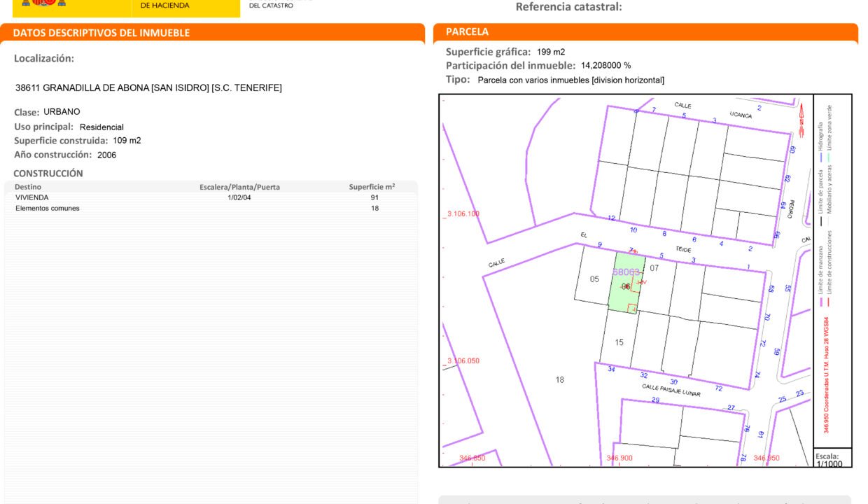Click street number '27' below Paisaje Lunar
The height and width of the screenshot is (504, 868).
pyautogui.click(x=731, y=407)
